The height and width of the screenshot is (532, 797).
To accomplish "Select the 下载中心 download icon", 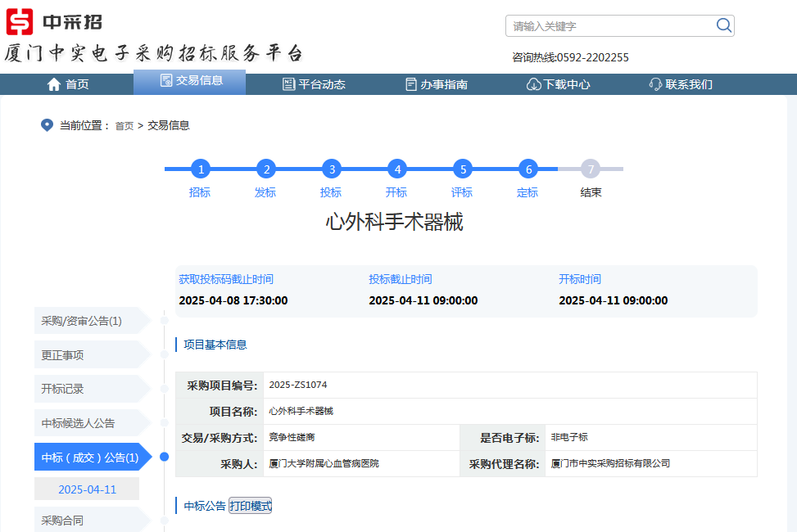I will click(x=532, y=83).
